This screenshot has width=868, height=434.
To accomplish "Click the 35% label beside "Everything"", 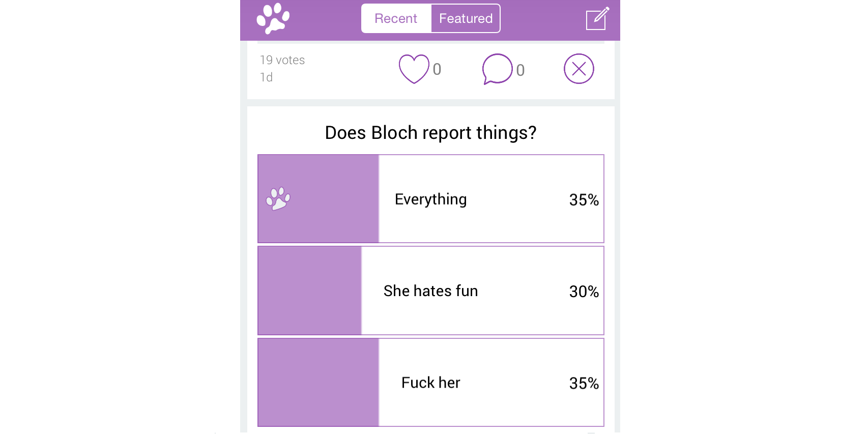I will pos(584,200).
